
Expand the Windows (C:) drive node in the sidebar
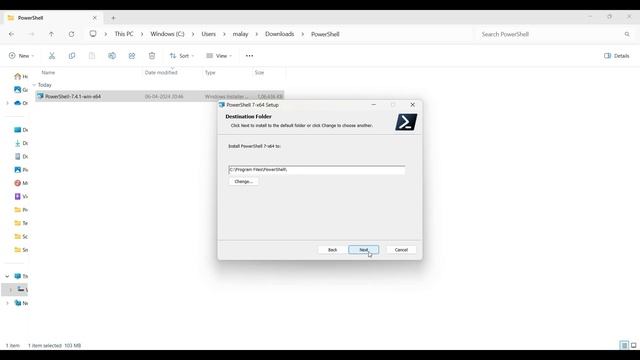[11, 290]
